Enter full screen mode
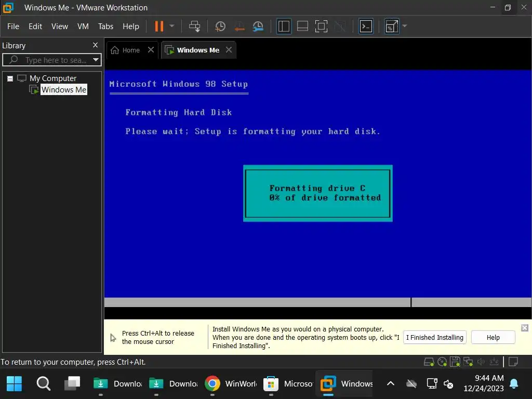The height and width of the screenshot is (399, 532). 321,26
